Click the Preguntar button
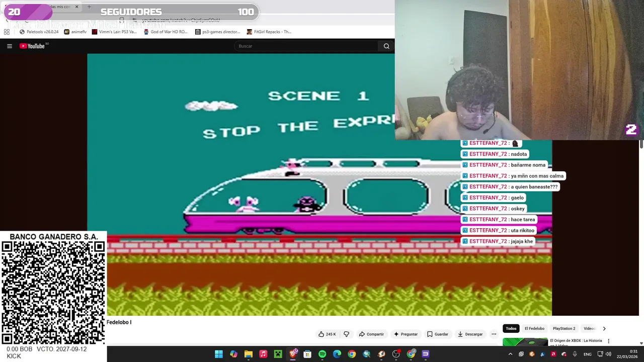Image resolution: width=644 pixels, height=362 pixels. (x=406, y=334)
